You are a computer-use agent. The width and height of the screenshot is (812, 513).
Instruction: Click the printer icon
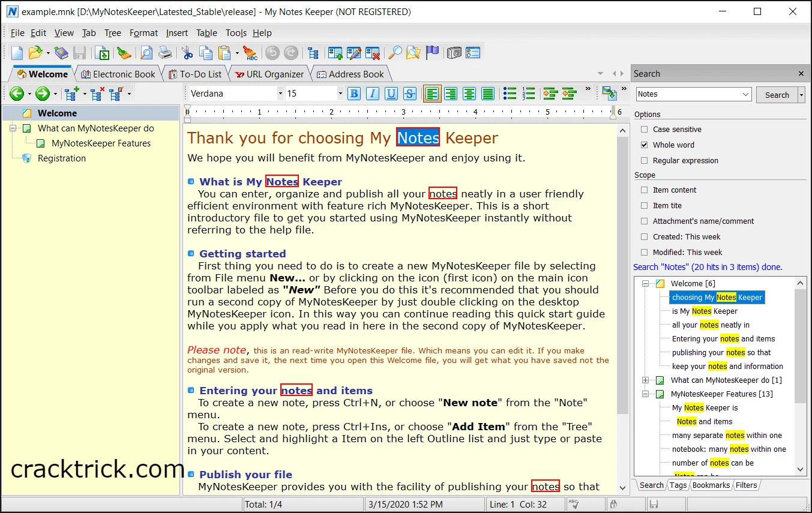(165, 53)
